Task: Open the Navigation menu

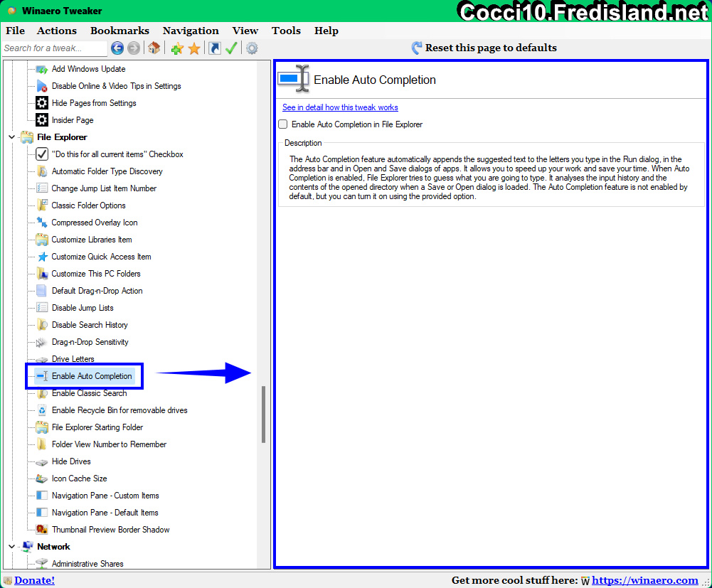Action: coord(191,31)
